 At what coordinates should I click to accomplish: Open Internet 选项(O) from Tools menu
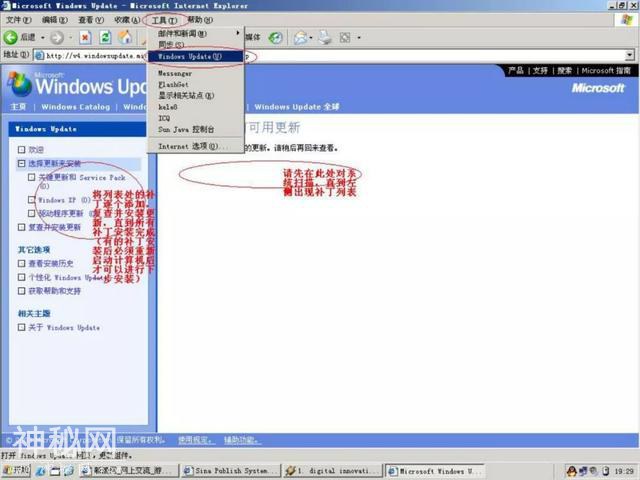[x=196, y=146]
